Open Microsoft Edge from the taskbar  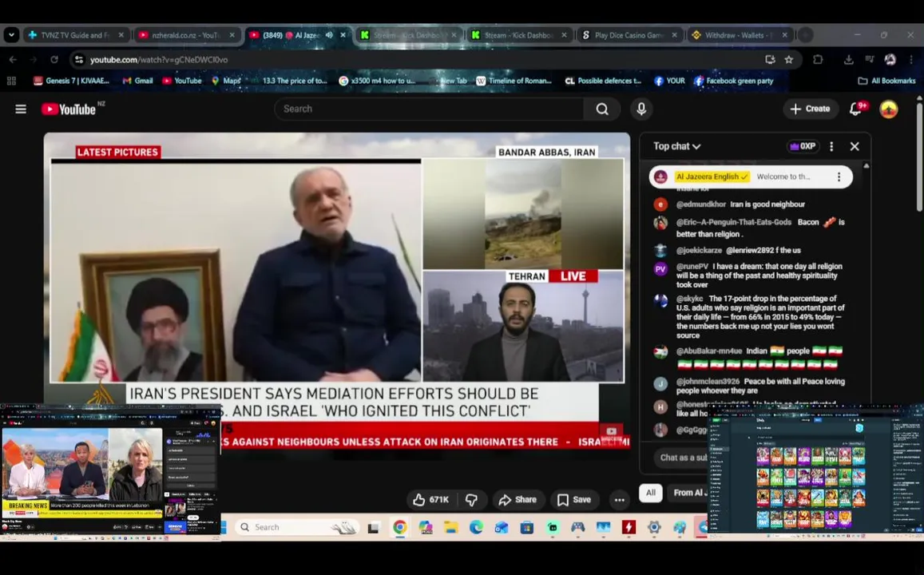[x=476, y=527]
